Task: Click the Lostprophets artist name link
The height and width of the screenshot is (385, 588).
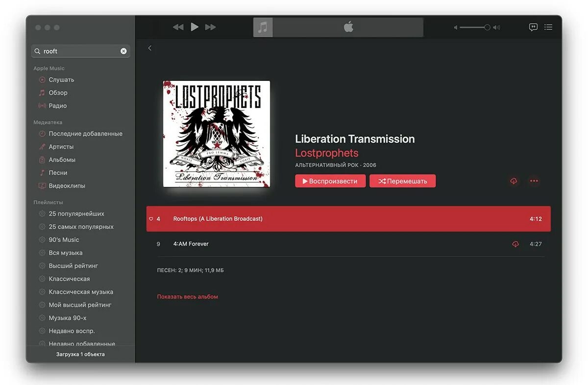Action: point(327,153)
